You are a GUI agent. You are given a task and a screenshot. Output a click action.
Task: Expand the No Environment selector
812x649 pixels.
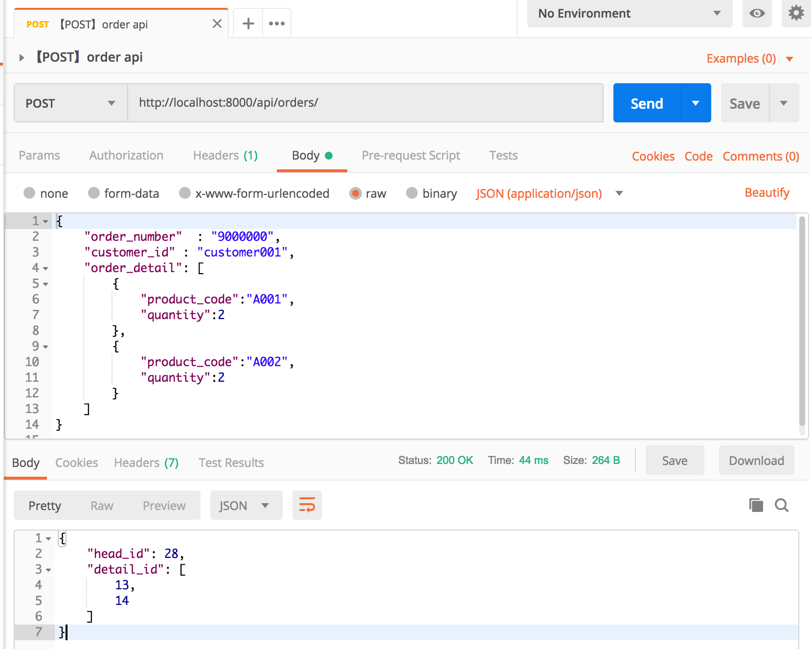[x=630, y=14]
